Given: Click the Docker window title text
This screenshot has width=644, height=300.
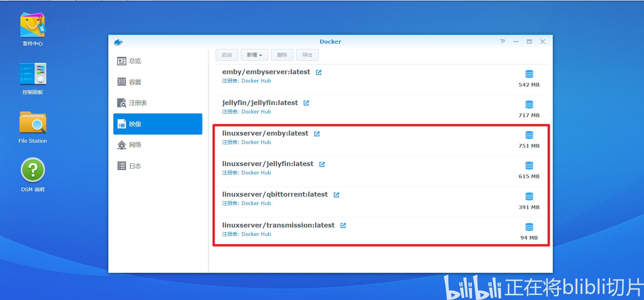Looking at the screenshot, I should pyautogui.click(x=330, y=42).
